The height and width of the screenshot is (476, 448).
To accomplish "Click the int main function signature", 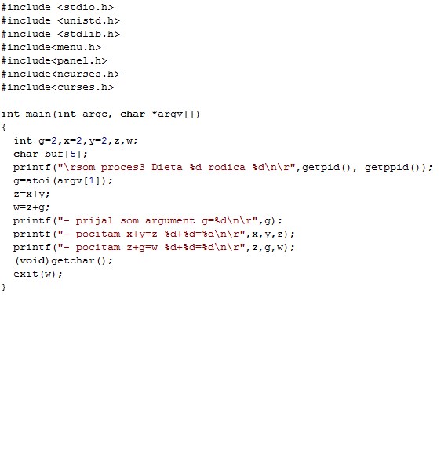I will click(100, 114).
